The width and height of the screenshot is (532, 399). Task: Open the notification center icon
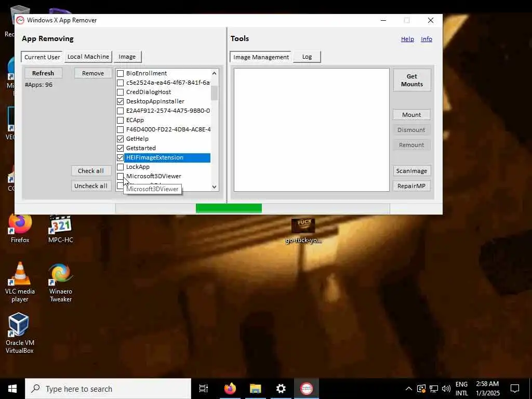tap(515, 389)
